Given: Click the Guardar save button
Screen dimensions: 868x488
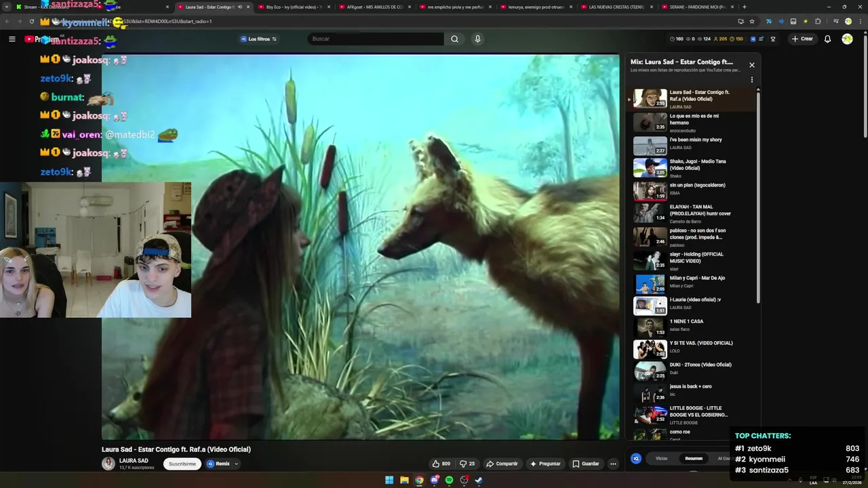Looking at the screenshot, I should tap(586, 464).
